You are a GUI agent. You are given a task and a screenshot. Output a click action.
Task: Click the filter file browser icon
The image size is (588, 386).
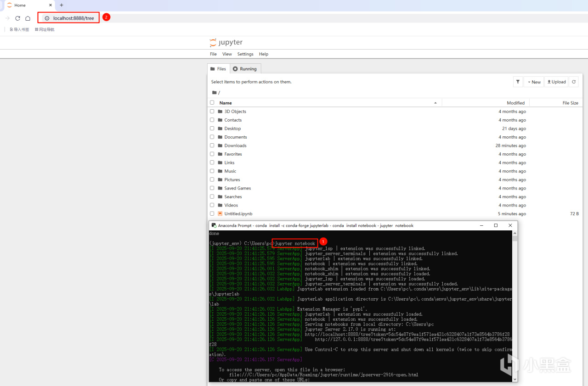click(518, 82)
